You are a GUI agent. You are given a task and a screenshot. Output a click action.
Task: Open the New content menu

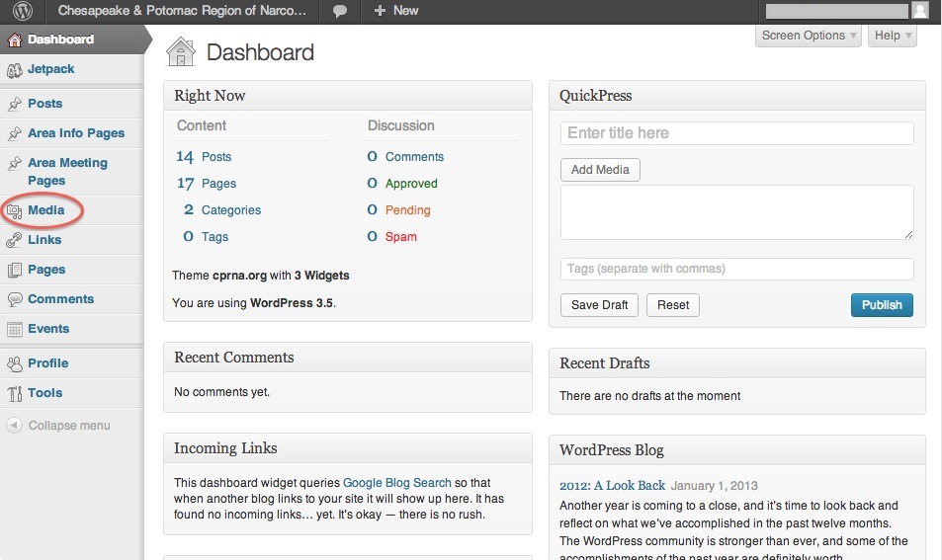[x=396, y=11]
